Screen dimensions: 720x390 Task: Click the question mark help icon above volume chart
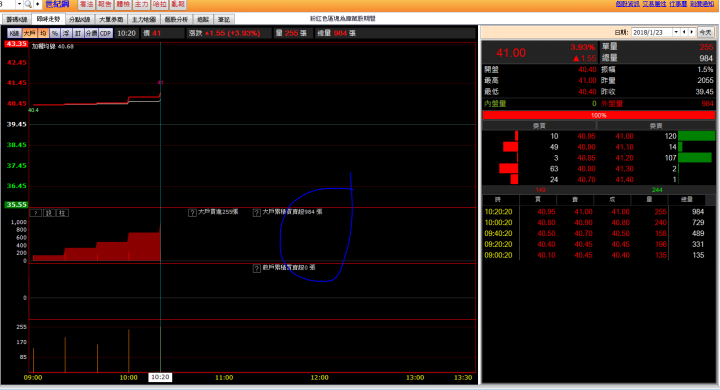[35, 213]
